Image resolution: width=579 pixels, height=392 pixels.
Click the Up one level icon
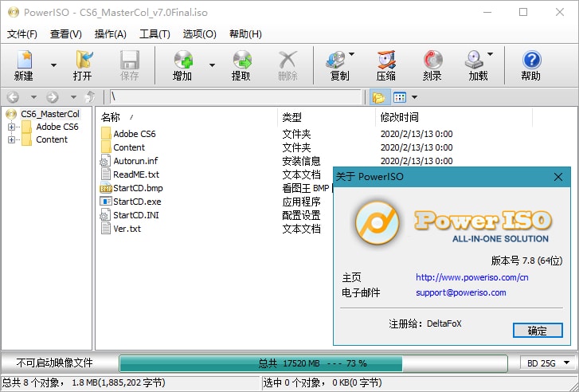pos(90,97)
